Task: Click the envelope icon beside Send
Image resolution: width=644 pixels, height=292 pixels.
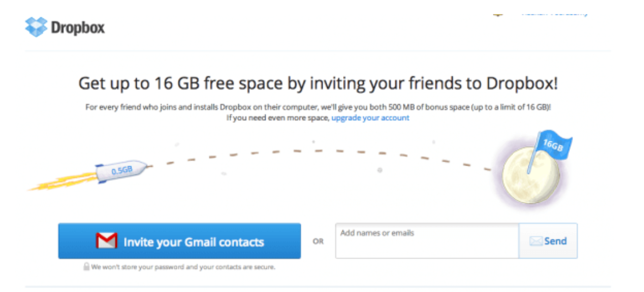Action: point(536,241)
